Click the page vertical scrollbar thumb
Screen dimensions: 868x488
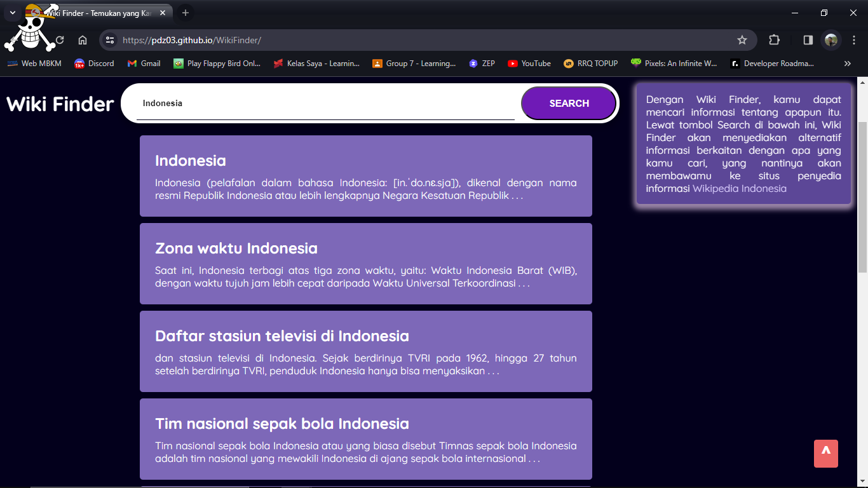(862, 197)
